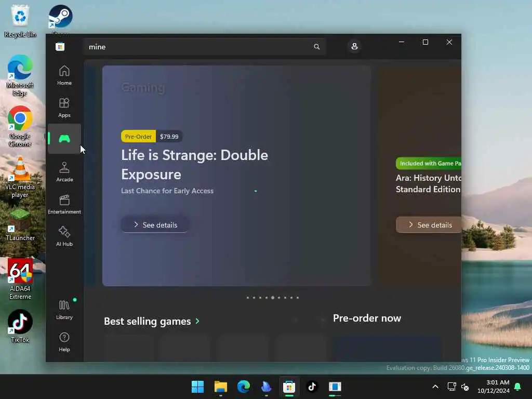Click the Pre-Order badge on the banner
The height and width of the screenshot is (399, 532).
(138, 137)
